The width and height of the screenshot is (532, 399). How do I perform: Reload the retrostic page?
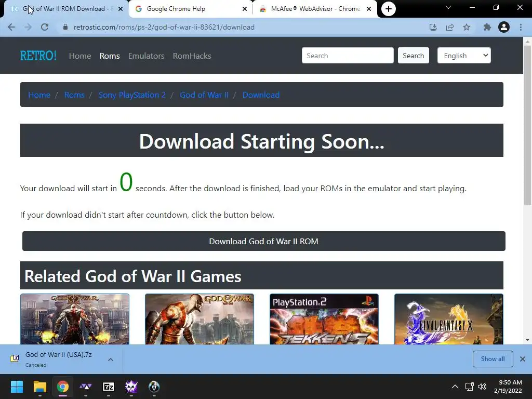click(x=45, y=27)
